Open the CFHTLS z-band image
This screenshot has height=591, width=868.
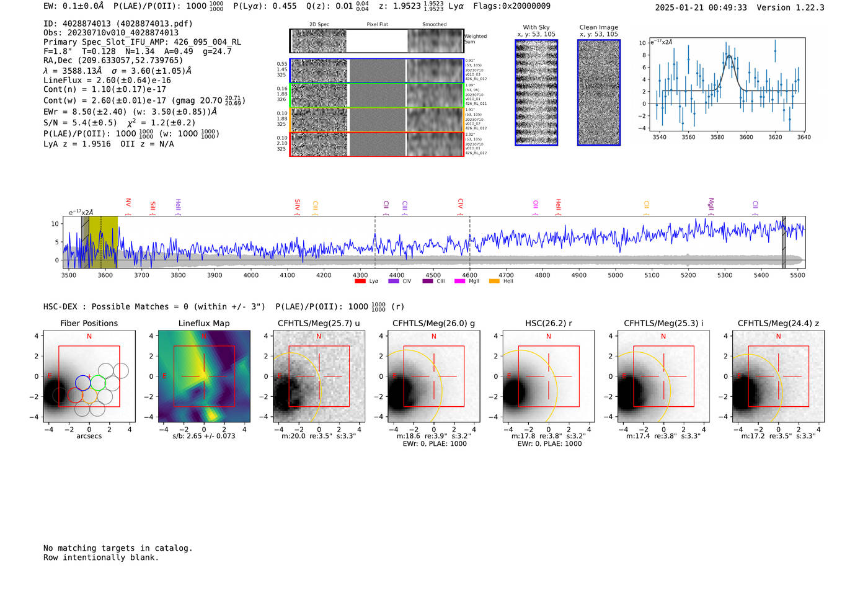tap(778, 376)
